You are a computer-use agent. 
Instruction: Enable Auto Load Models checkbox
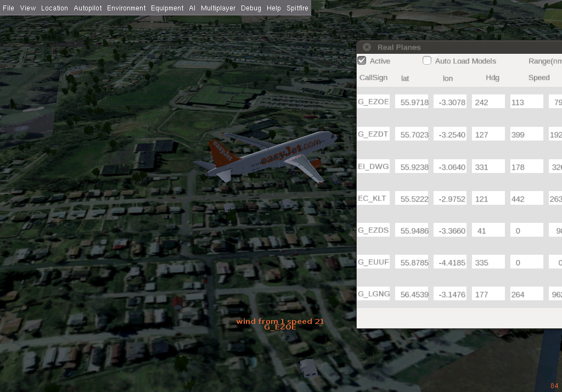point(427,61)
